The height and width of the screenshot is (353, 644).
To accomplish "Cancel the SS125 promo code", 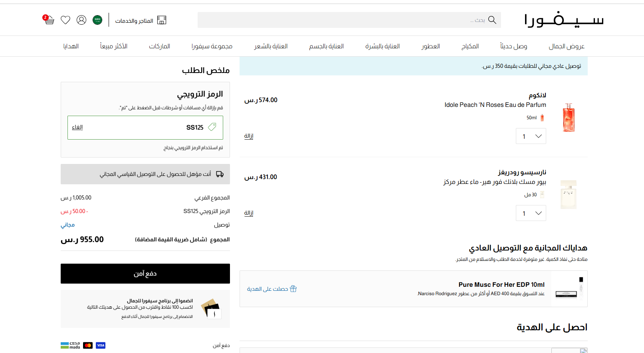I will [77, 127].
